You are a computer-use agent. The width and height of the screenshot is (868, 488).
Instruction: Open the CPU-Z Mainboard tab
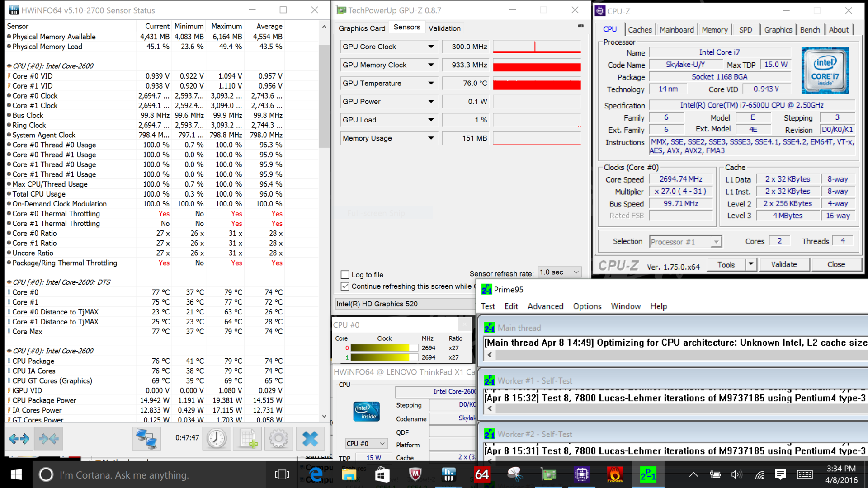[x=676, y=30]
